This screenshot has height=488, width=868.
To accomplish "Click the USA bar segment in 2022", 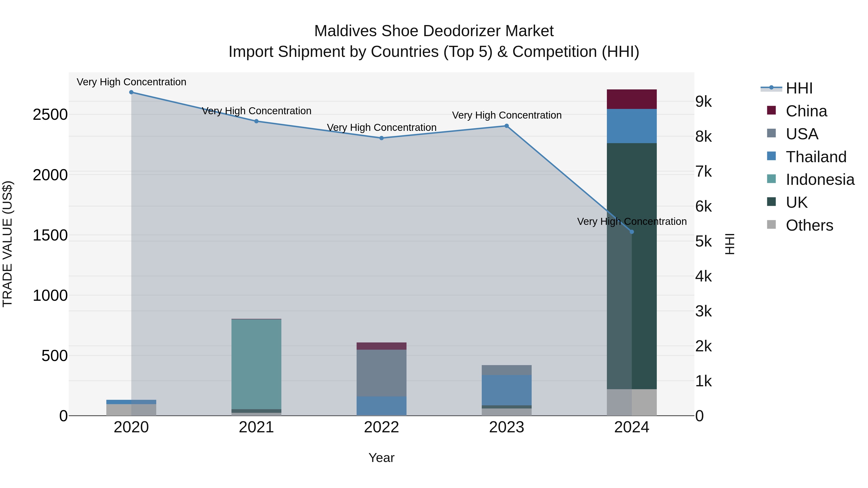I will point(381,373).
